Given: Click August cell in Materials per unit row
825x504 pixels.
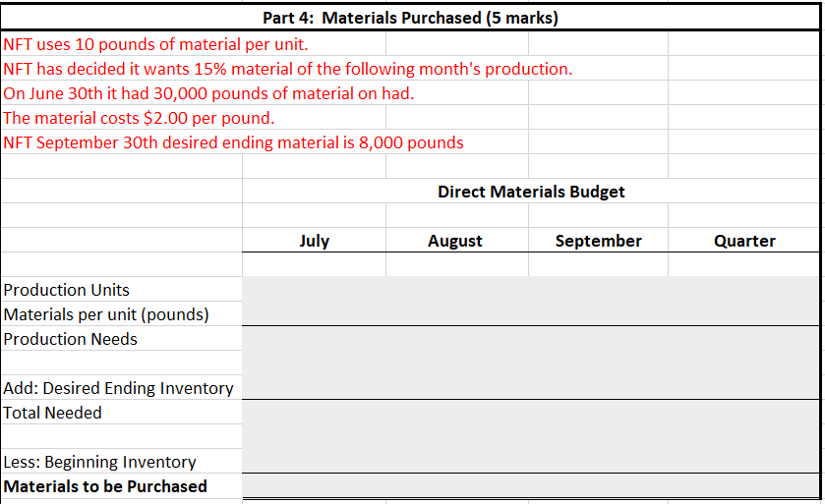Looking at the screenshot, I should tap(457, 313).
